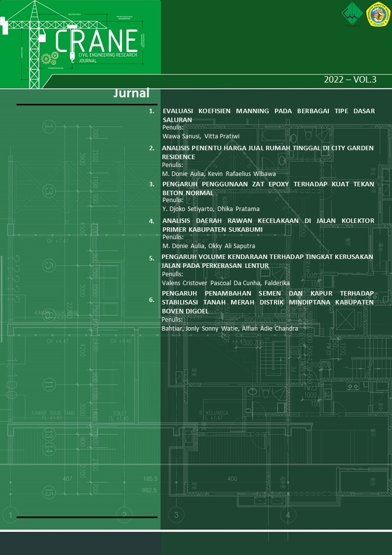The image size is (392, 555).
Task: Select title 'PENGARUH VOLUME KENDARAAN TERHADAP TINGKAT KERUSAKAN'
Action: click(267, 256)
